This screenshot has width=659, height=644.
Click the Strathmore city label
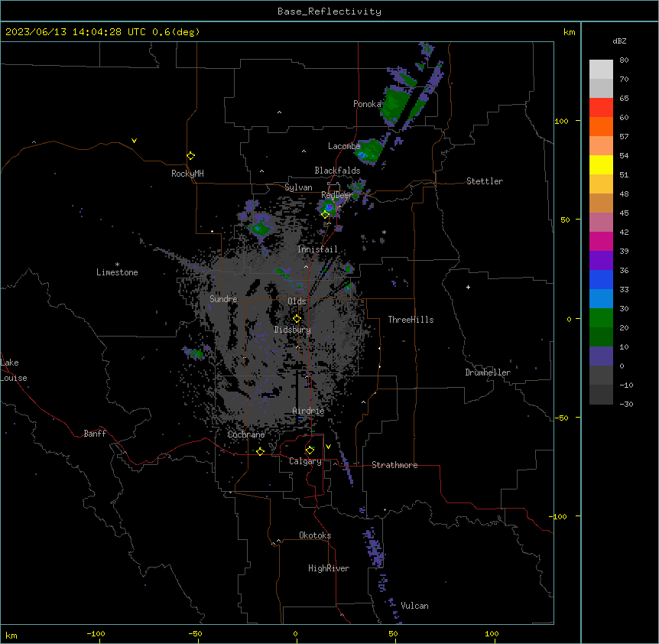[394, 465]
